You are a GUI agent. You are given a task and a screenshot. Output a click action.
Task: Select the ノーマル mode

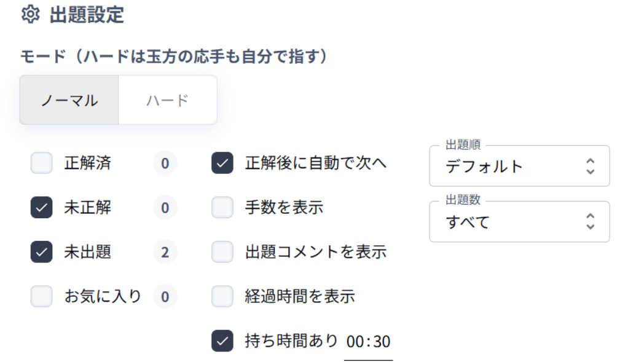point(69,100)
